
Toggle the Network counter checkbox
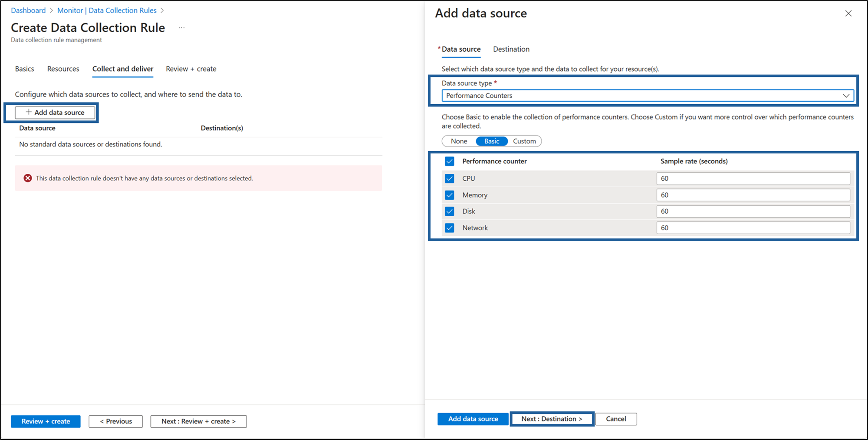coord(450,228)
